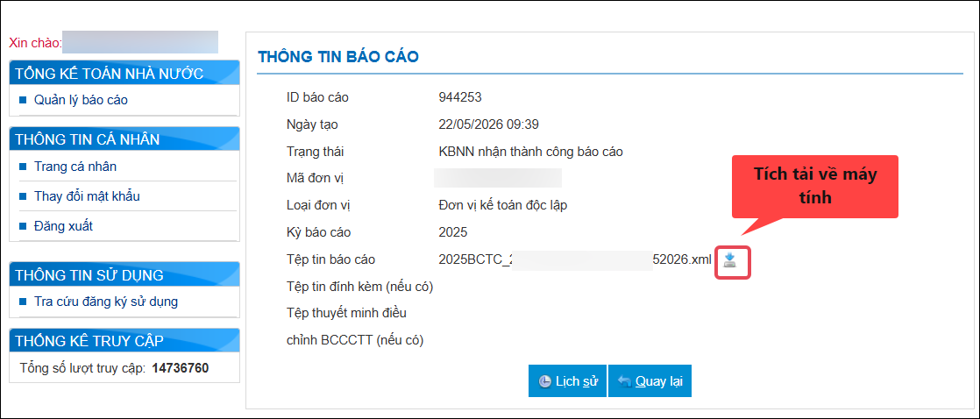Open Thay đổi mật khẩu option
980x419 pixels.
[87, 196]
